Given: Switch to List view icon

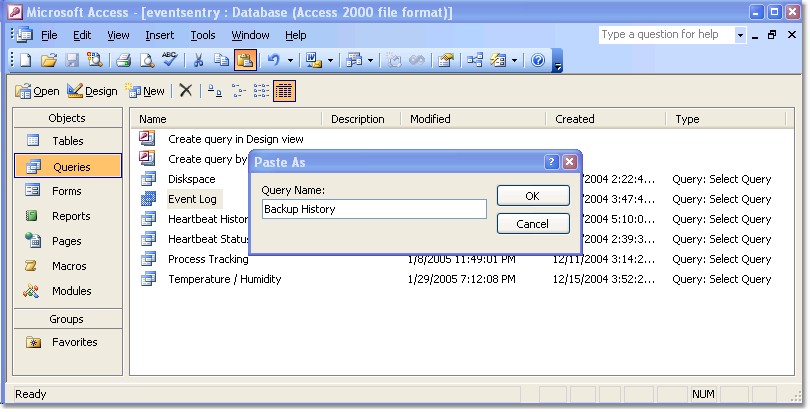Looking at the screenshot, I should tap(261, 91).
